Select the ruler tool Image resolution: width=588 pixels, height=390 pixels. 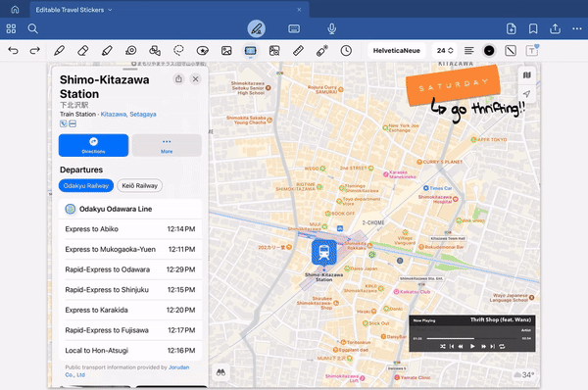coord(298,51)
